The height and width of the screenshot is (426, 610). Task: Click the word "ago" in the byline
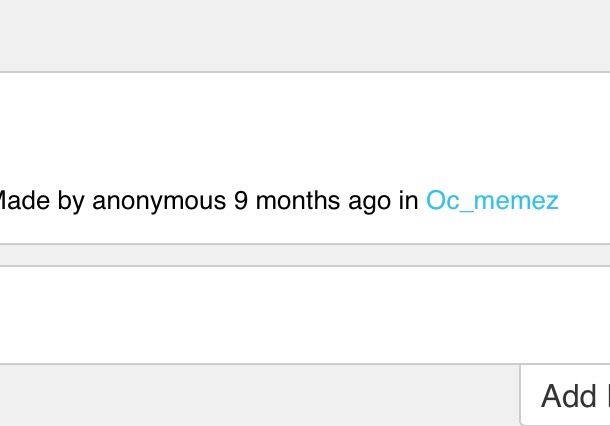tap(369, 201)
